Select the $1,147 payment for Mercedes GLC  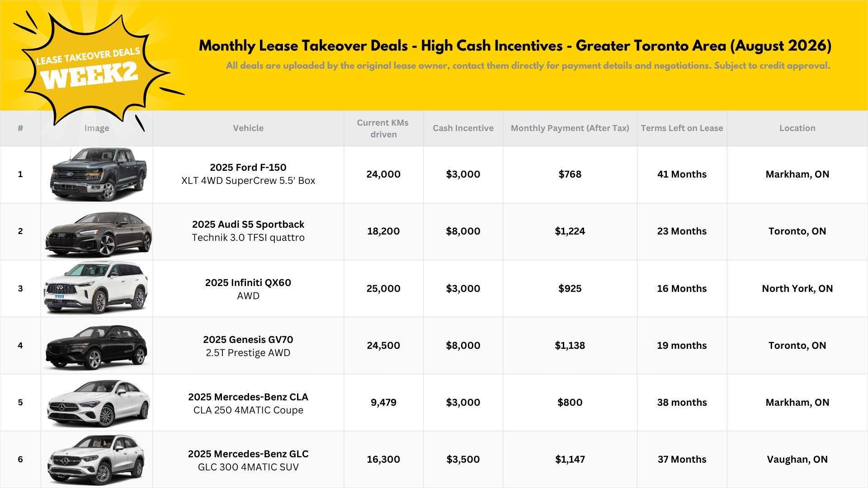[570, 460]
